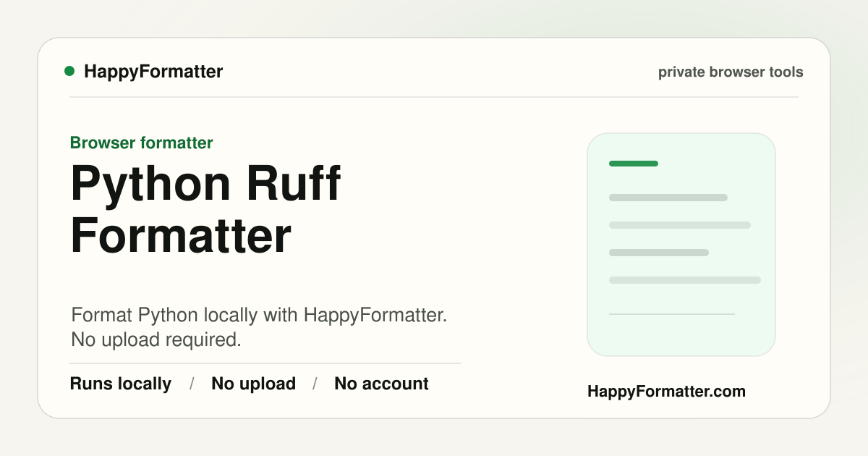The height and width of the screenshot is (456, 868).
Task: Click the 'Browser formatter' green label
Action: [x=142, y=143]
